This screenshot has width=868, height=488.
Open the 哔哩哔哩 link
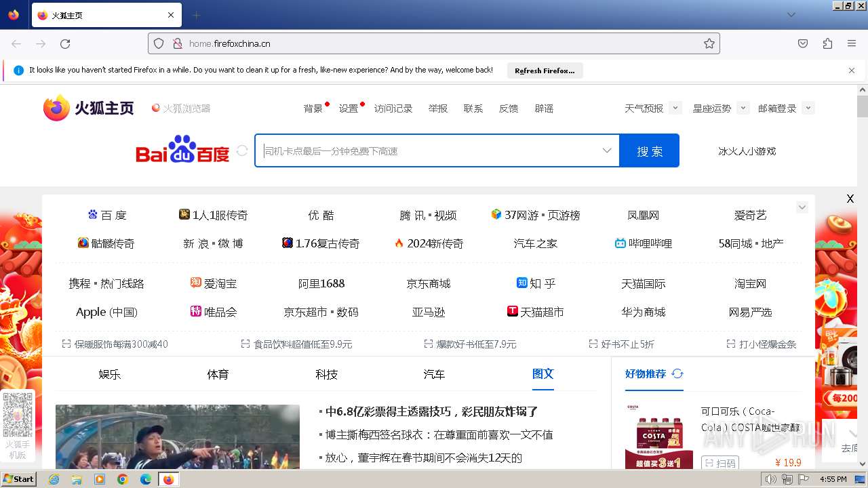coord(643,243)
